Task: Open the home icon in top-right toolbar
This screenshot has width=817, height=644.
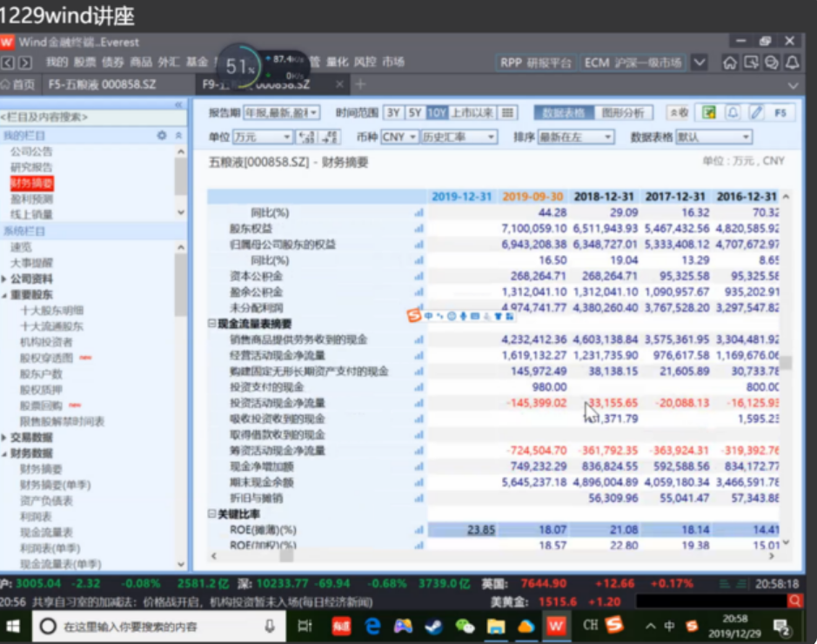Action: [730, 63]
